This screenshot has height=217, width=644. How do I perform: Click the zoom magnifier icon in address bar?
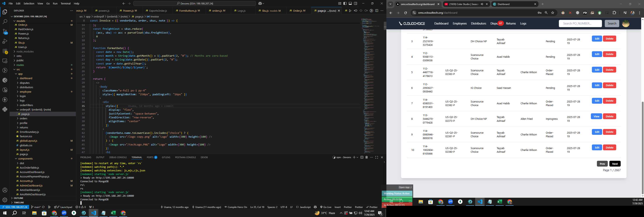point(546,13)
